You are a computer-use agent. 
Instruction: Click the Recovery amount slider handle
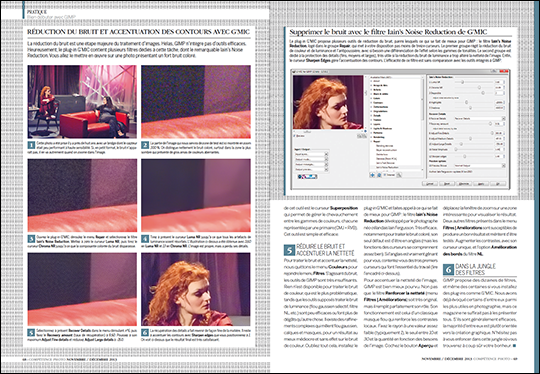pyautogui.click(x=490, y=124)
